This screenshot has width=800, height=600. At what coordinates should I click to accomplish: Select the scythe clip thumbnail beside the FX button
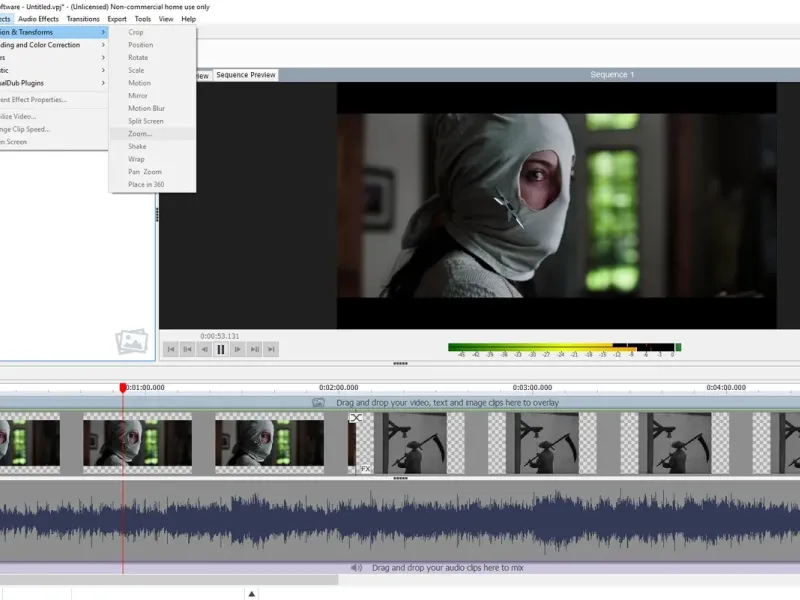411,443
